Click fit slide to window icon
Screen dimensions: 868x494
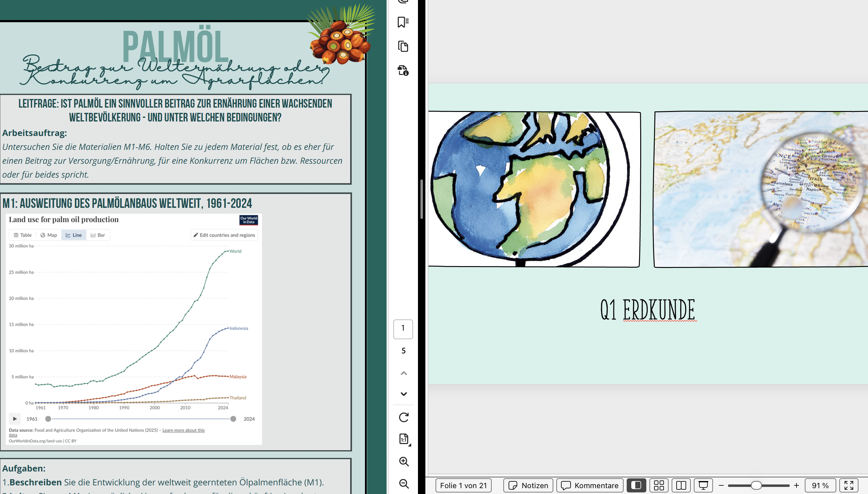tap(849, 485)
